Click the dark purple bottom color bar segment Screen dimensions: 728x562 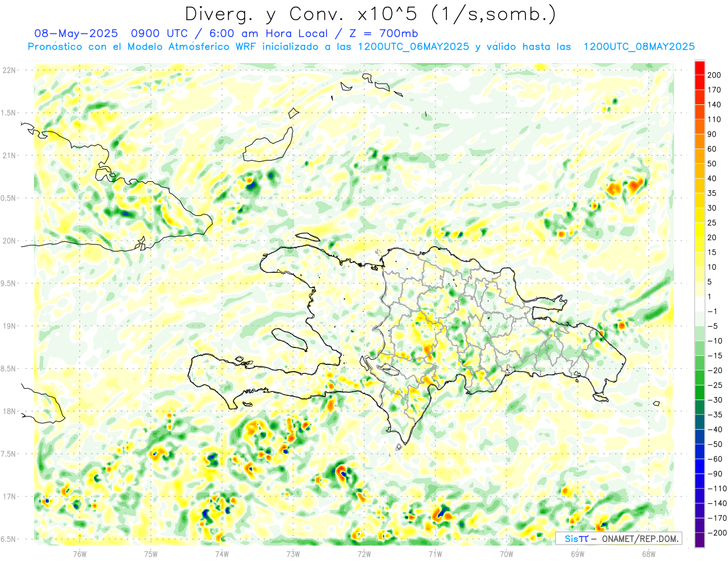pyautogui.click(x=699, y=541)
